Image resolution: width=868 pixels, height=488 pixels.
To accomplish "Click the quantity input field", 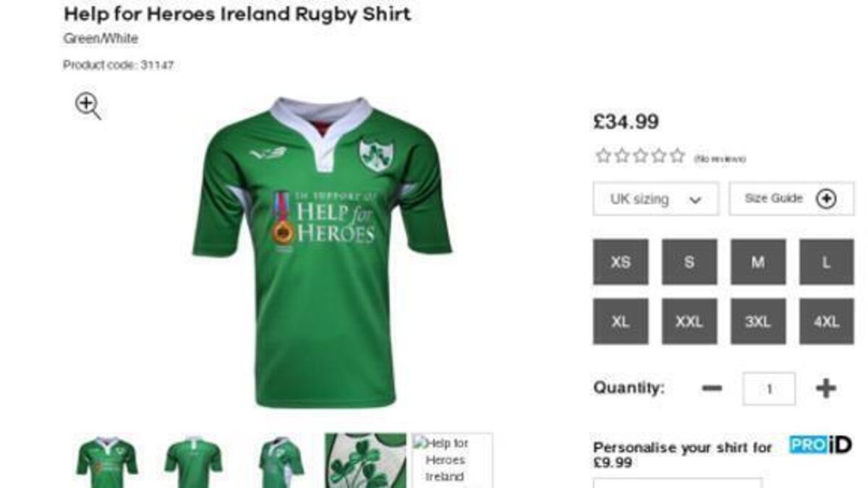I will 769,389.
